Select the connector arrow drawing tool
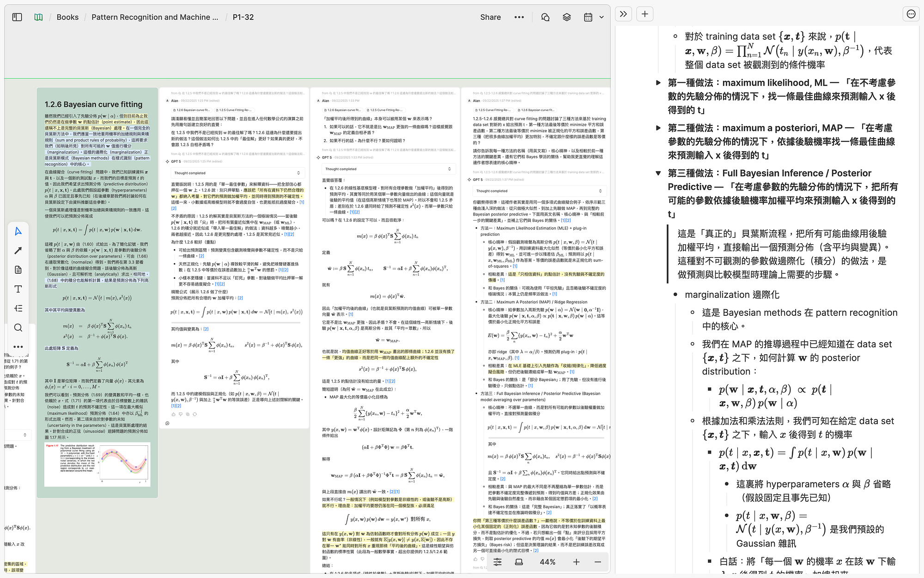Viewport: 924px width, 578px height. [x=18, y=251]
